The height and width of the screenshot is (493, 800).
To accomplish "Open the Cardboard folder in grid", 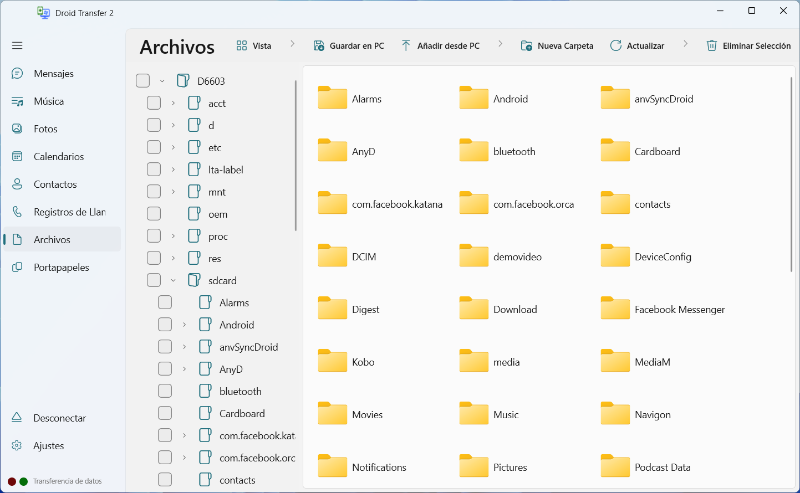I will [x=640, y=151].
